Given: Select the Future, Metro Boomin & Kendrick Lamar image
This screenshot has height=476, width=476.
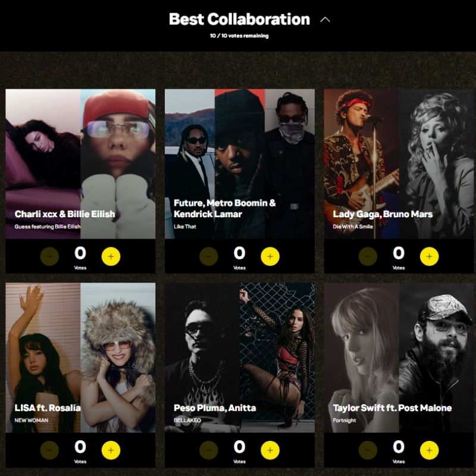Looking at the screenshot, I should tap(240, 164).
